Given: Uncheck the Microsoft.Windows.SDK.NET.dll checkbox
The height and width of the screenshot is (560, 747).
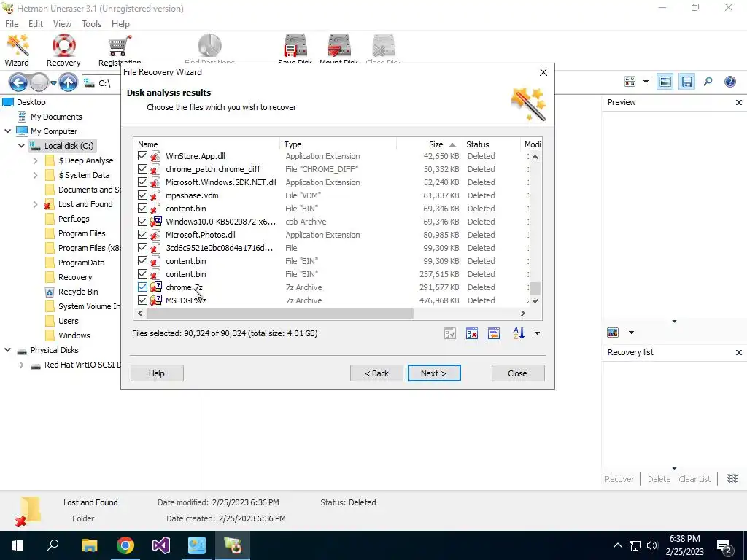Looking at the screenshot, I should tap(142, 182).
